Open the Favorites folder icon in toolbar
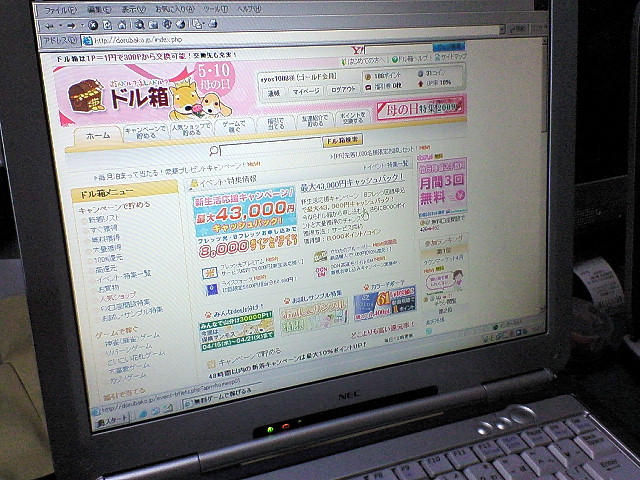 pos(153,25)
